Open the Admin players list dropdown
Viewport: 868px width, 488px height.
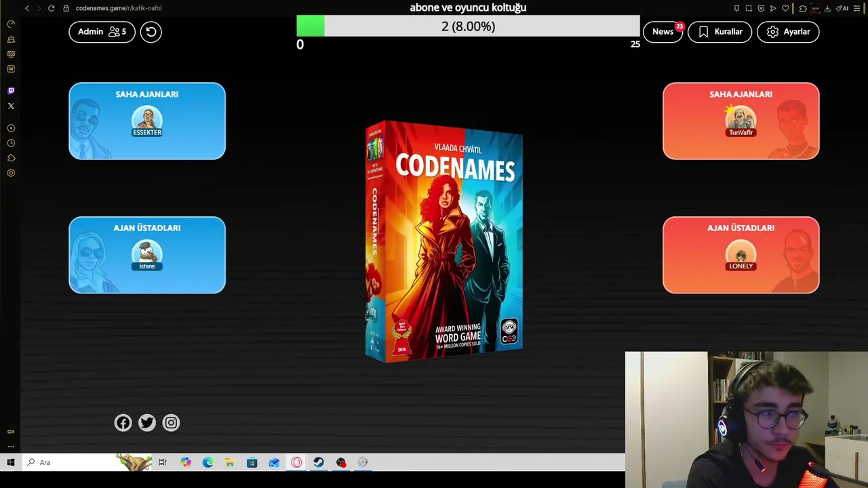point(102,32)
